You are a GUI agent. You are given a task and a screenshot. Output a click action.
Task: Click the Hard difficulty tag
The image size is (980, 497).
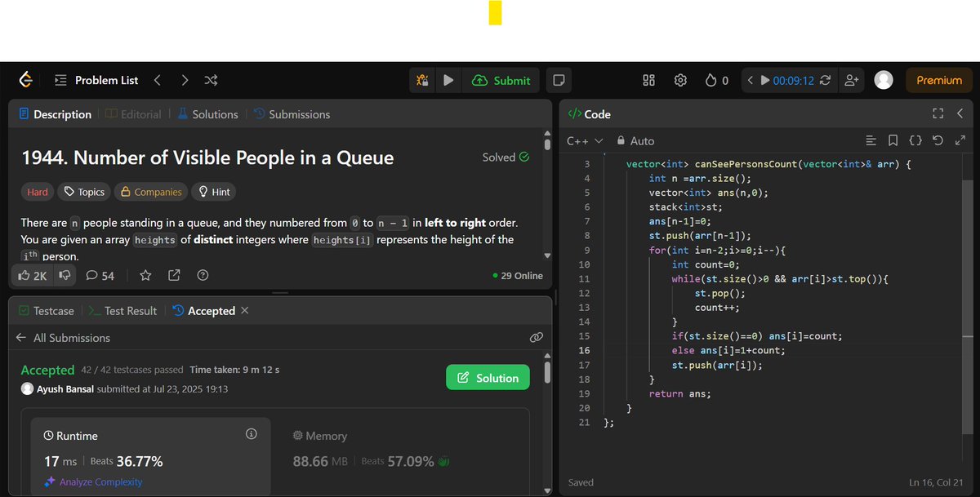38,192
